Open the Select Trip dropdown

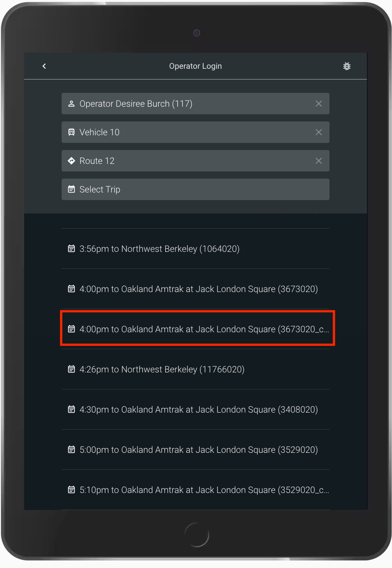pyautogui.click(x=196, y=189)
